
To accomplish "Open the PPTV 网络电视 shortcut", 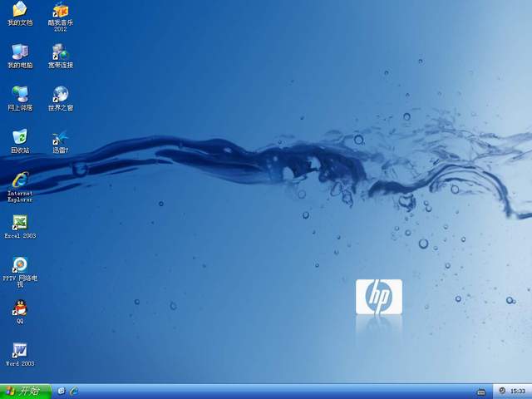I will pyautogui.click(x=19, y=265).
